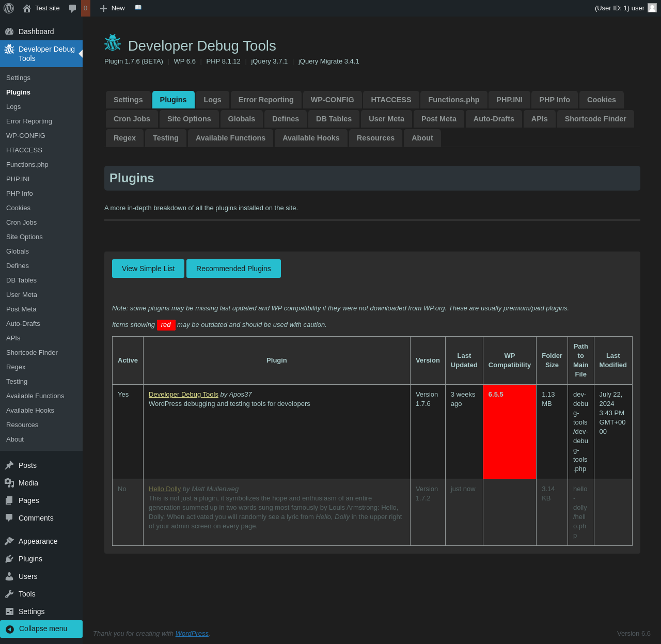
Task: Open the comments bubble icon in admin bar
Action: point(73,8)
